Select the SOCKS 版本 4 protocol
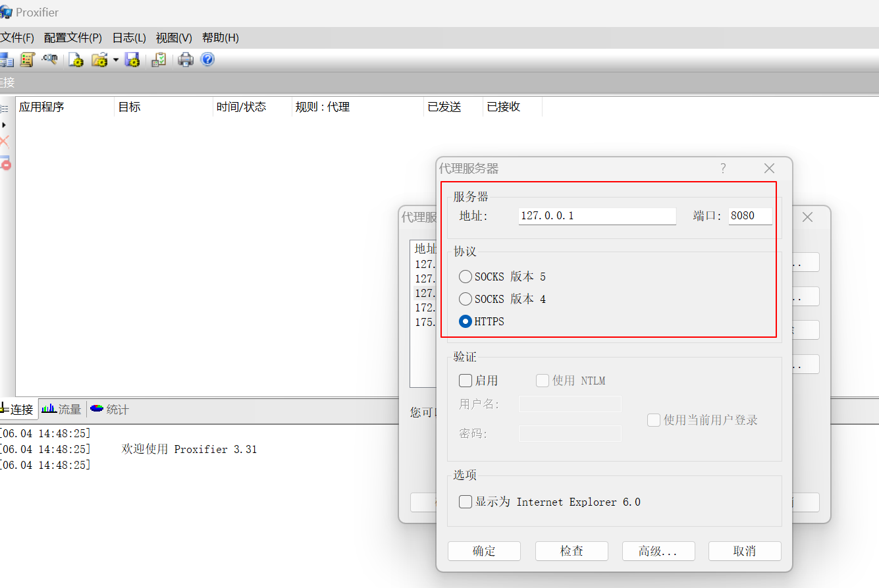 [x=466, y=299]
